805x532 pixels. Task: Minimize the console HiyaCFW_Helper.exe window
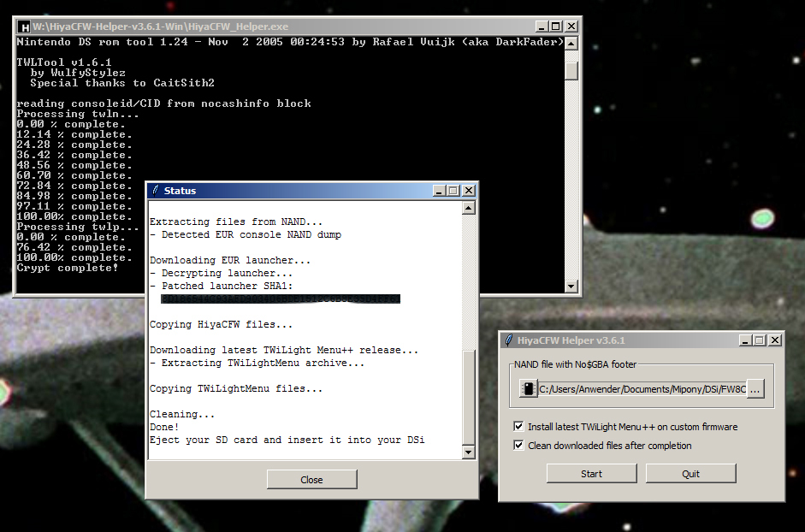542,27
